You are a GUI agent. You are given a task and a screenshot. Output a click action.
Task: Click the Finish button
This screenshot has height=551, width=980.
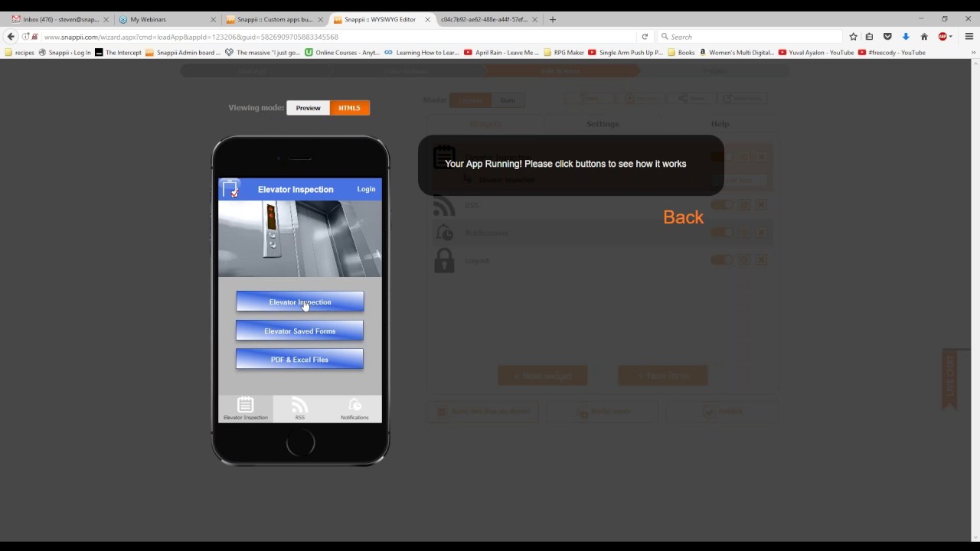[x=722, y=412]
